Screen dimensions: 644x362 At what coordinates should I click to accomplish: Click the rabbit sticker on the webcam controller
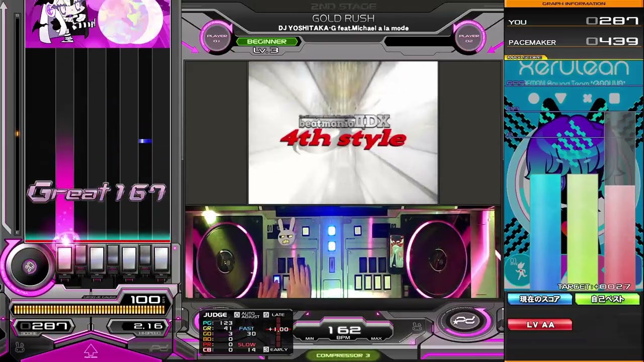tap(287, 232)
